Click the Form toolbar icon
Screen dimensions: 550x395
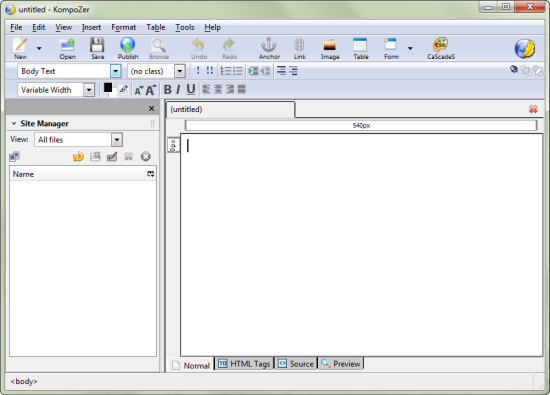pyautogui.click(x=391, y=48)
